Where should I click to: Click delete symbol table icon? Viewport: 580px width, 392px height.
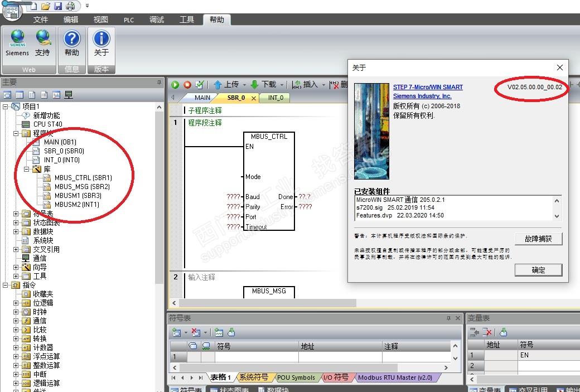tap(196, 332)
